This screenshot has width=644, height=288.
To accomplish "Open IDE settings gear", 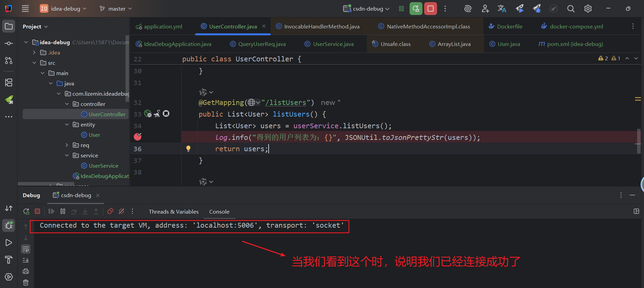I will (x=588, y=9).
